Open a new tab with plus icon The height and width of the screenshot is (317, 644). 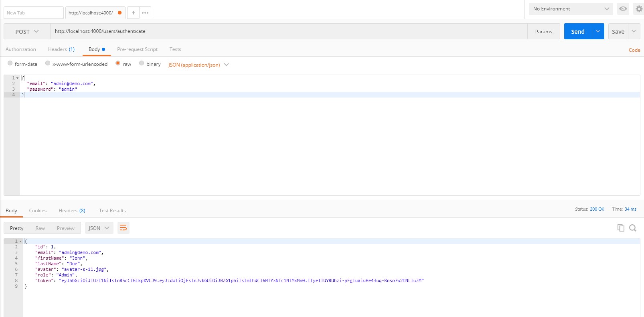[x=134, y=13]
